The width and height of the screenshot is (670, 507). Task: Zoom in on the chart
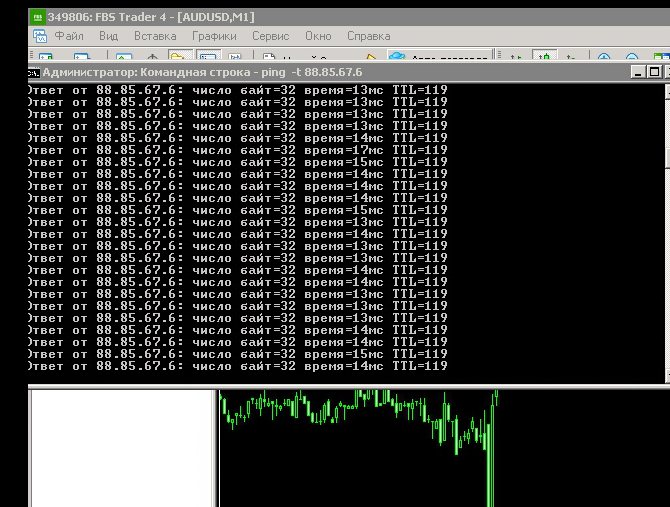604,56
